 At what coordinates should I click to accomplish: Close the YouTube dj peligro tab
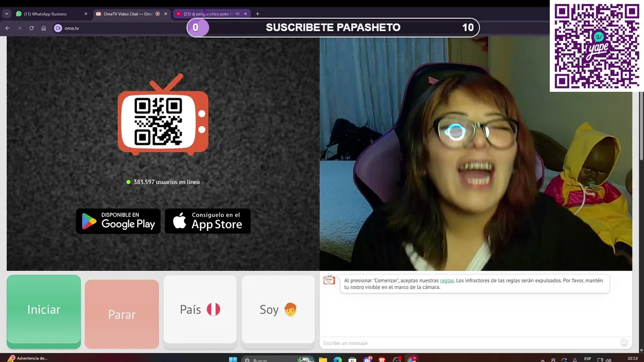(246, 14)
